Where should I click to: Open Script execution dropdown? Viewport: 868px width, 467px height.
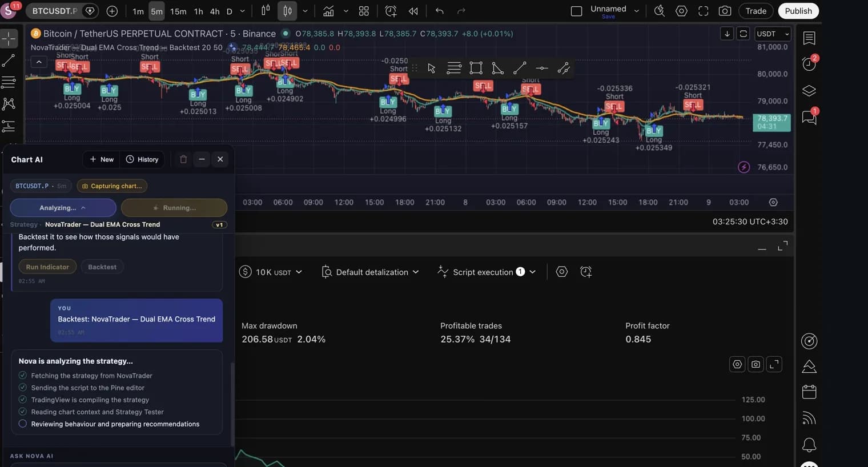point(487,272)
